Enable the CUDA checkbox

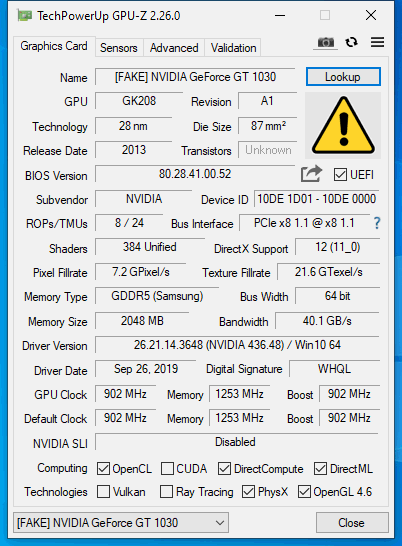click(x=167, y=469)
